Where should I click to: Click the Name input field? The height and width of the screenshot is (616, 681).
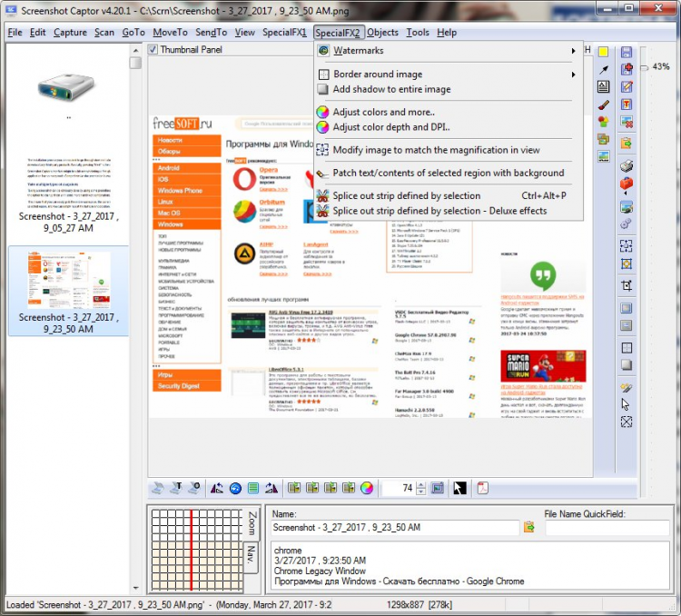click(395, 528)
